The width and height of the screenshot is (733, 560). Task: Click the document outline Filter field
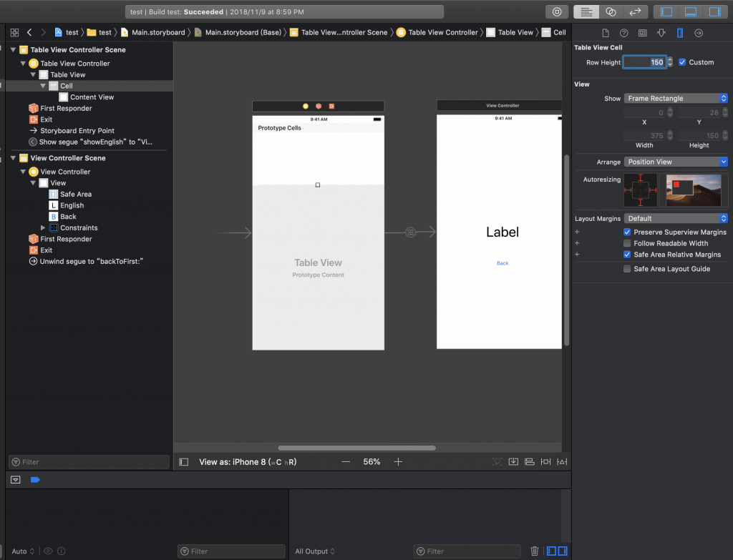[x=89, y=462]
